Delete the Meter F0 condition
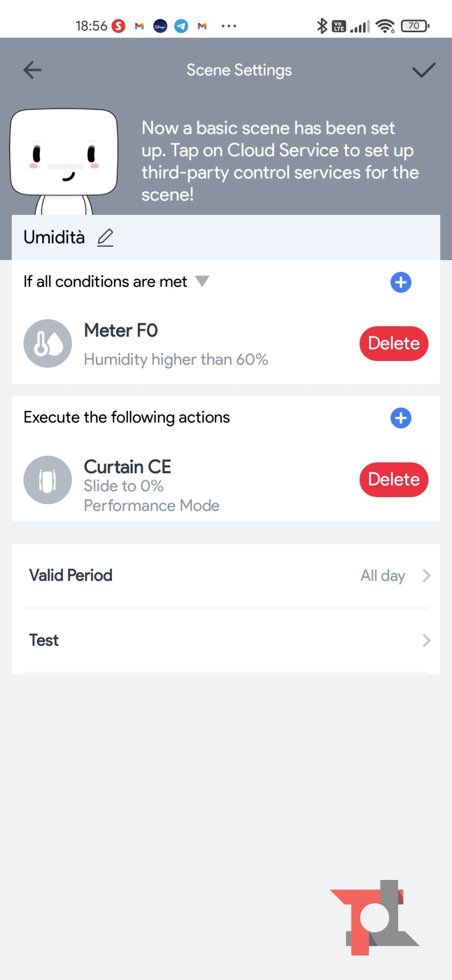 tap(393, 344)
